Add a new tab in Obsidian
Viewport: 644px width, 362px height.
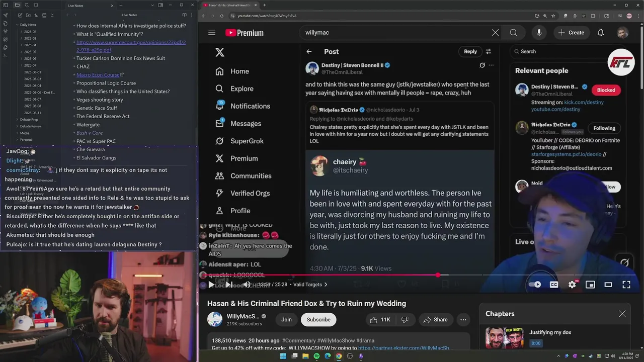click(121, 5)
